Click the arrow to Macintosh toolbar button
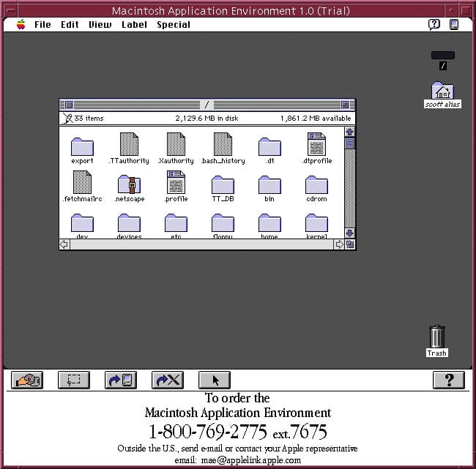 121,380
